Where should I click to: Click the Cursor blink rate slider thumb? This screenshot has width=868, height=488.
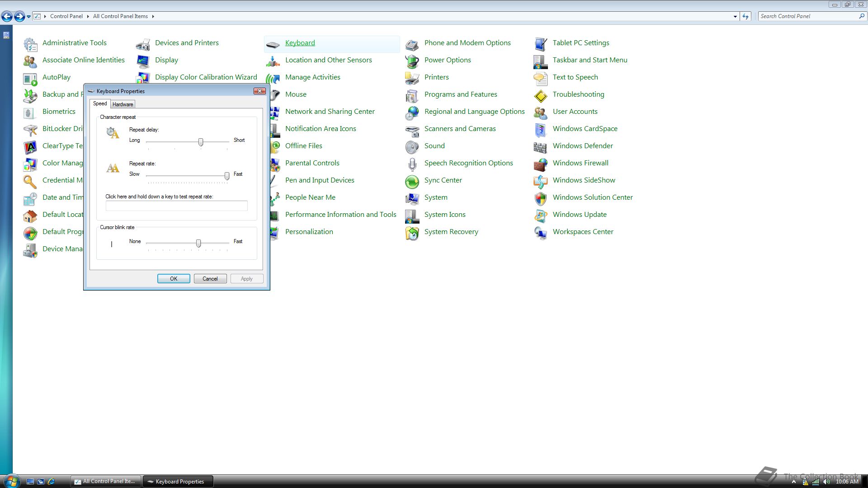coord(198,244)
